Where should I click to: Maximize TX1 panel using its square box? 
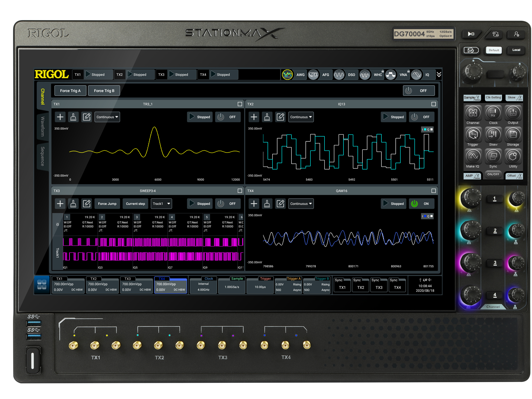coord(240,104)
